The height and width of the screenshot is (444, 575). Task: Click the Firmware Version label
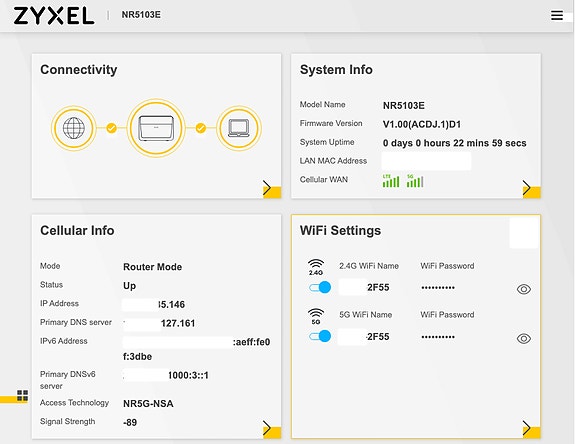(331, 123)
